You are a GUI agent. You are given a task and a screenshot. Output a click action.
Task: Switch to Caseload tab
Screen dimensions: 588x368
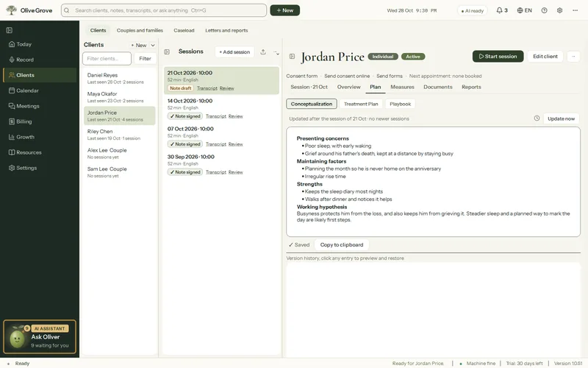point(184,30)
